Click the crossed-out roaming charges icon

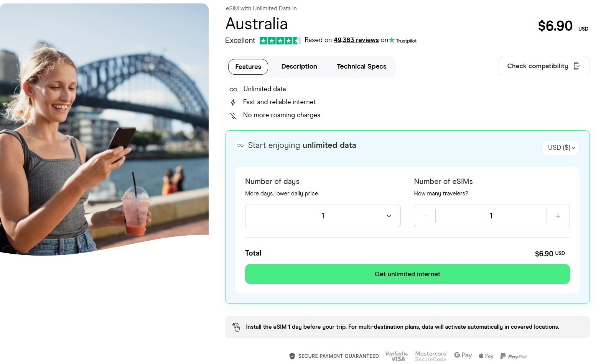click(234, 115)
